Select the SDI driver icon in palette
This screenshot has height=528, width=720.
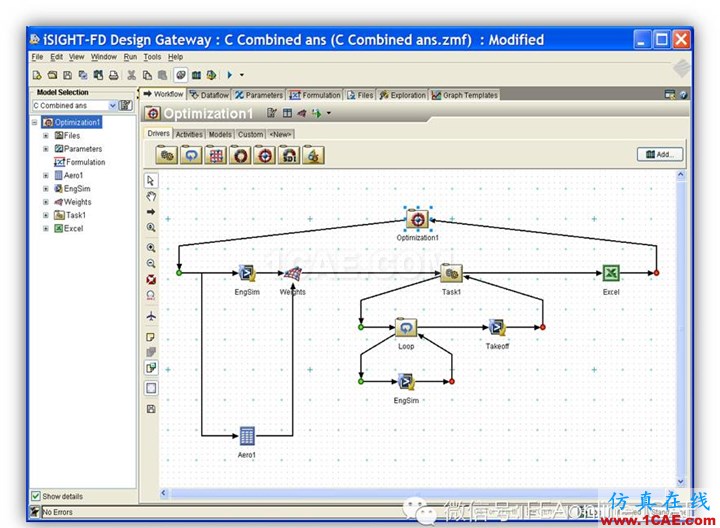[289, 155]
